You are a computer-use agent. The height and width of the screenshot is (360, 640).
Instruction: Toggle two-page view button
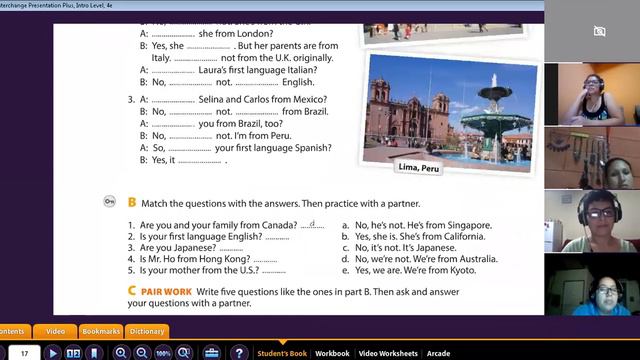(73, 353)
